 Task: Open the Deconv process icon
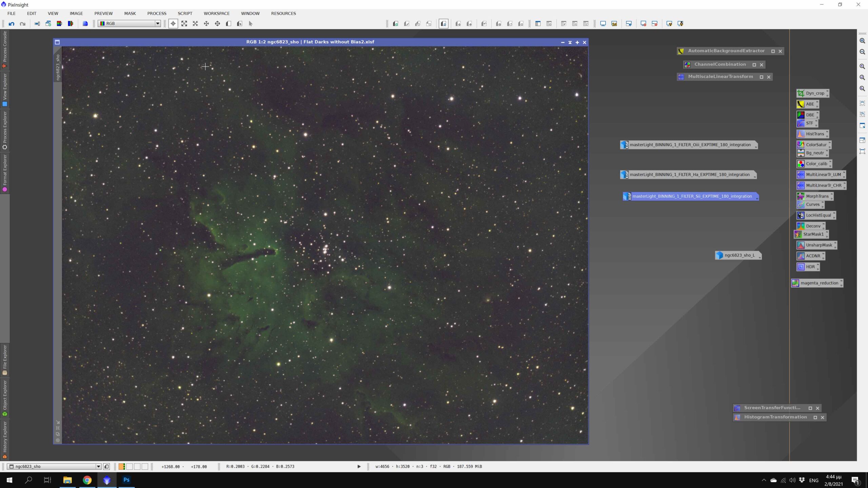(811, 226)
